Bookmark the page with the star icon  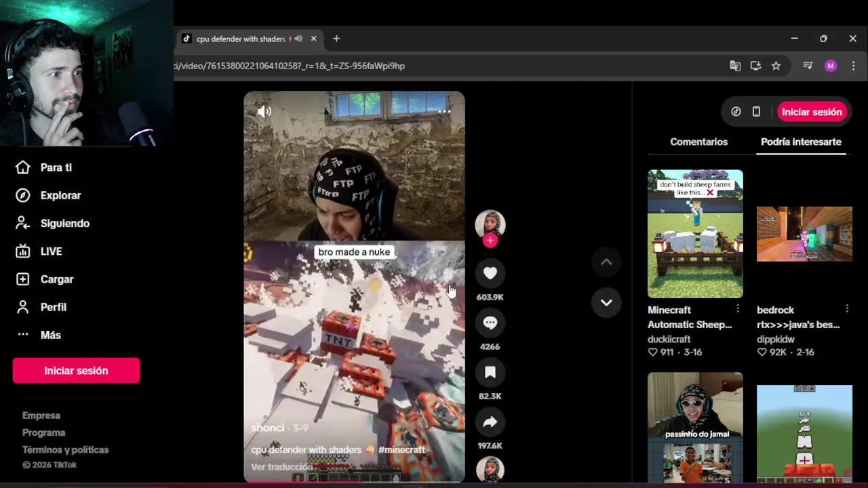click(776, 66)
